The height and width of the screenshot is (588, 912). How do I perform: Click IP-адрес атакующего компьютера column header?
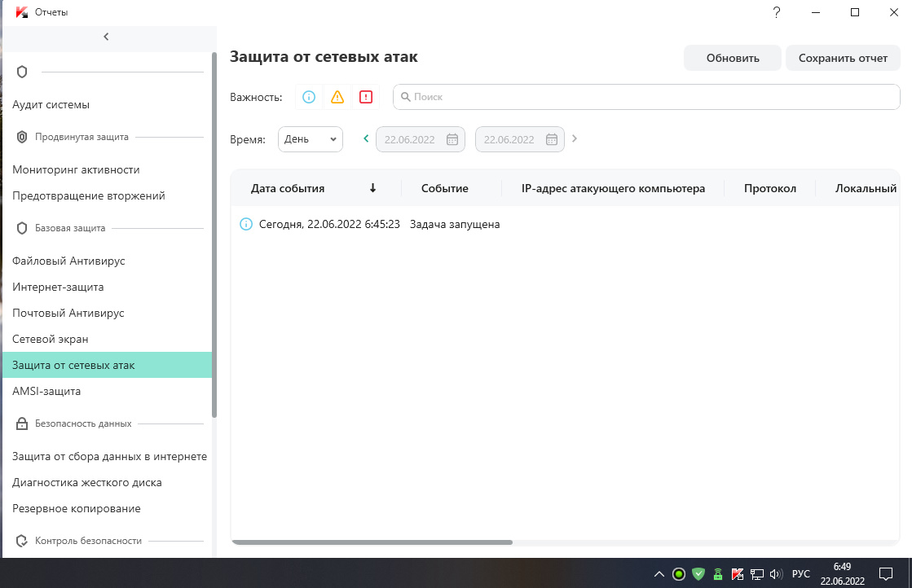point(613,188)
